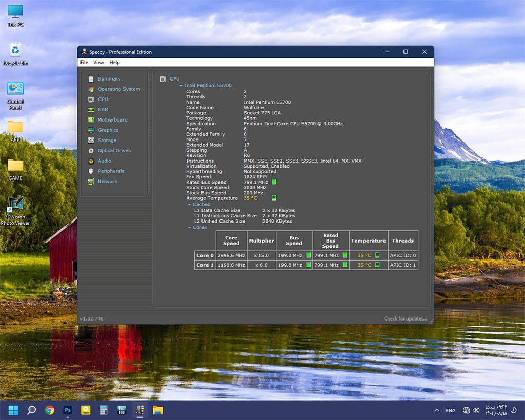
Task: Click green indicator next to Average Temperature
Action: (x=274, y=198)
